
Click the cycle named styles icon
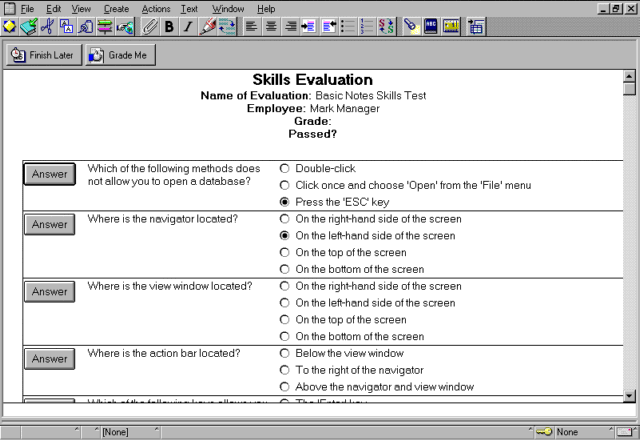coord(386,27)
